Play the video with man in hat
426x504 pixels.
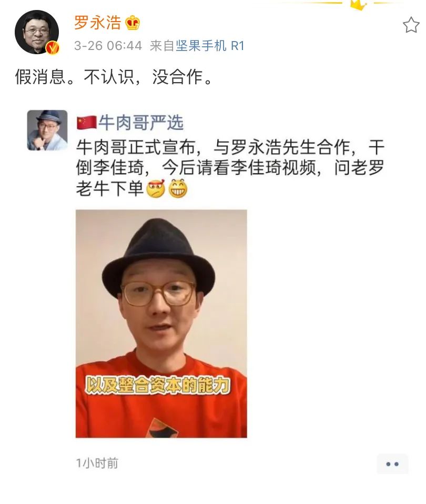point(161,324)
